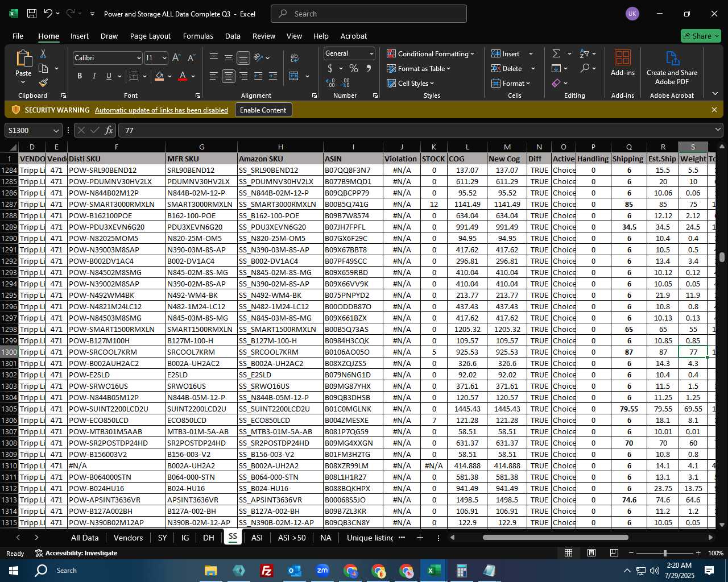The width and height of the screenshot is (728, 582).
Task: Open the Name Box dropdown arrow
Action: 56,131
